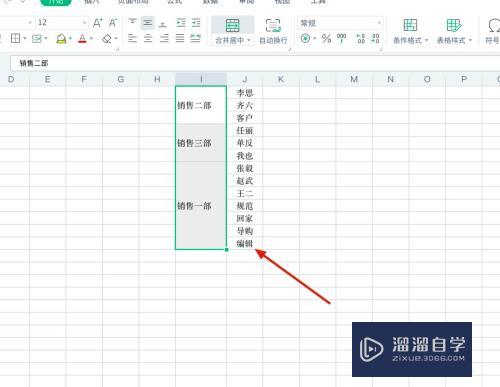Viewport: 500px width, 387px height.
Task: Select the merged cell 销售二部
Action: click(201, 105)
